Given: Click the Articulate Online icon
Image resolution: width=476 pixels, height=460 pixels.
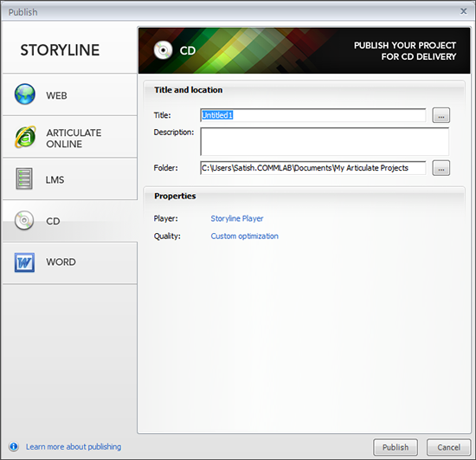Looking at the screenshot, I should pos(25,137).
